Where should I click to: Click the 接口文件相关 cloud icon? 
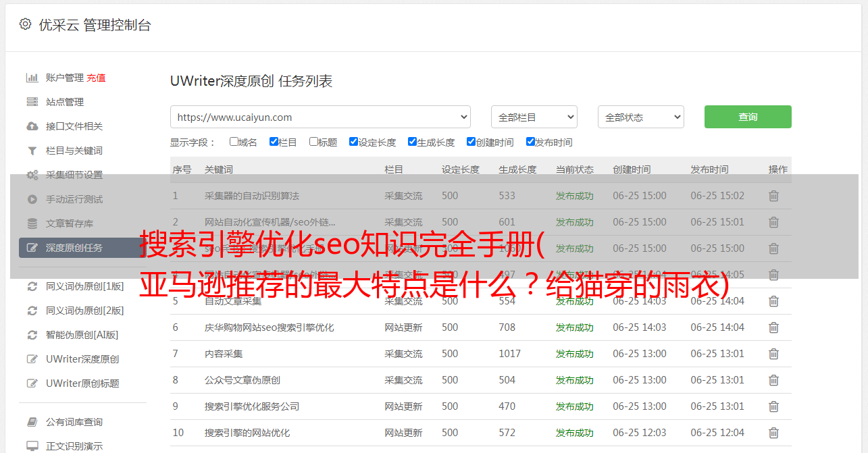32,126
